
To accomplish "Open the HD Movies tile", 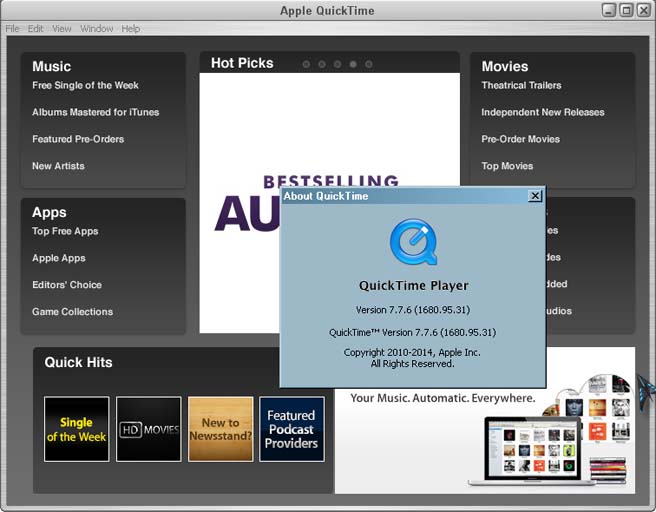I will tap(148, 429).
